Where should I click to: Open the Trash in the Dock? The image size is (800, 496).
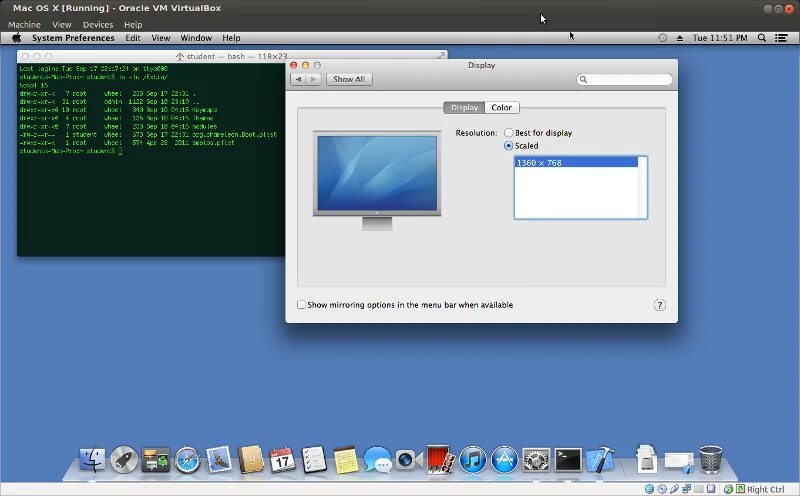710,460
